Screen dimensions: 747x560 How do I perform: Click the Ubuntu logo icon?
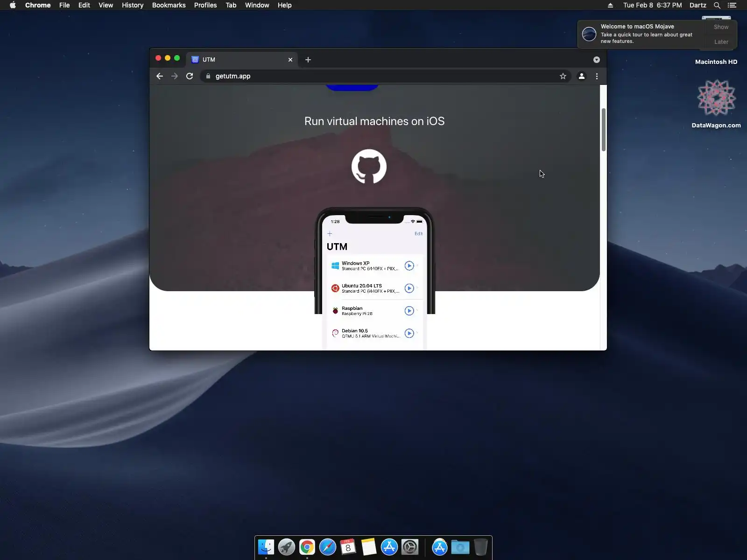pos(335,288)
